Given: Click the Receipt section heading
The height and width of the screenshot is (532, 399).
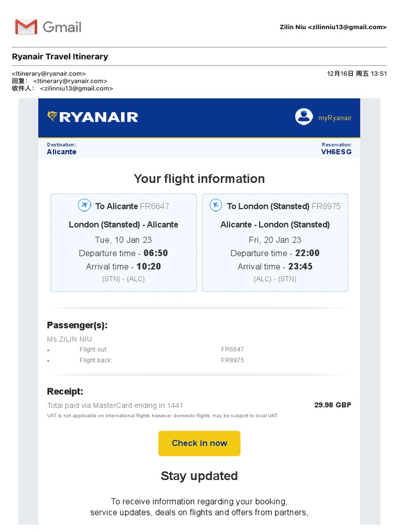Looking at the screenshot, I should click(x=65, y=391).
